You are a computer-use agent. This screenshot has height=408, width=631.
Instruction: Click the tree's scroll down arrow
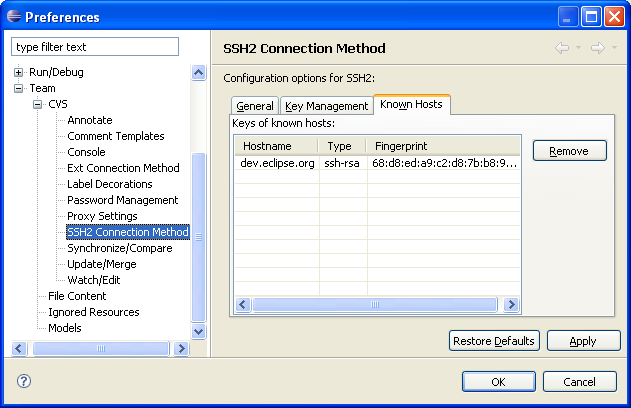pyautogui.click(x=198, y=332)
